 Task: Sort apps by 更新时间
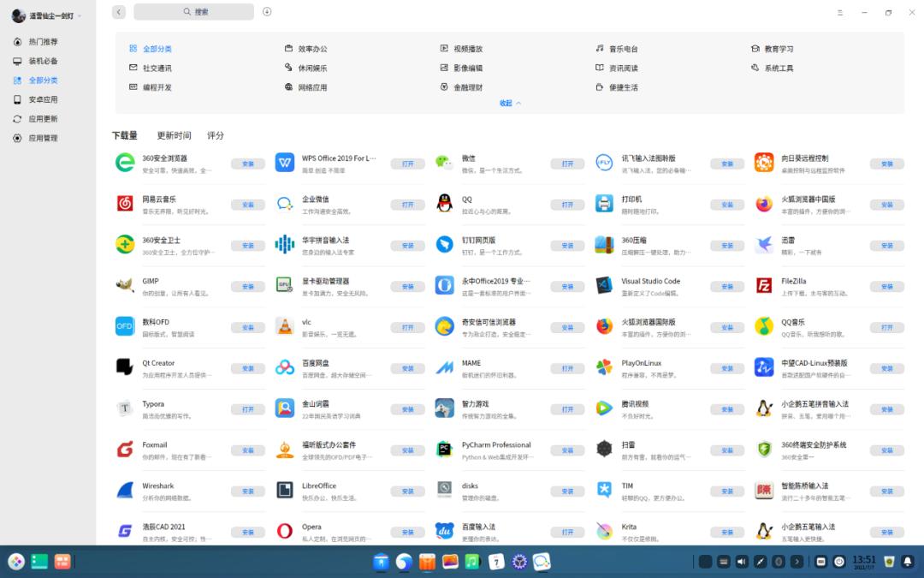174,135
